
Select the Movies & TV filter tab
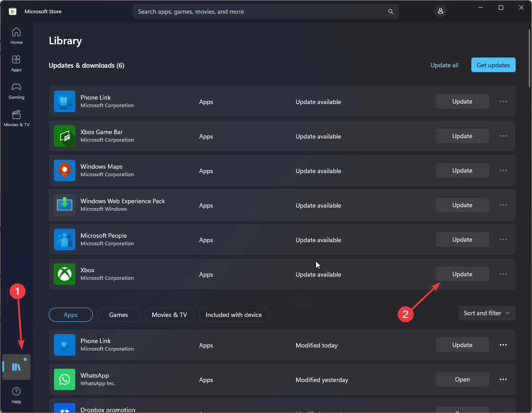coord(170,315)
